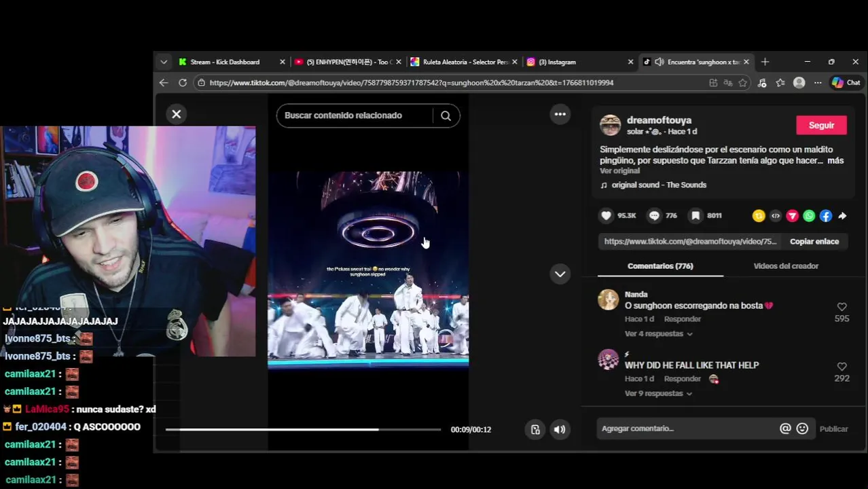Close the TikTok video viewer with X

[177, 114]
